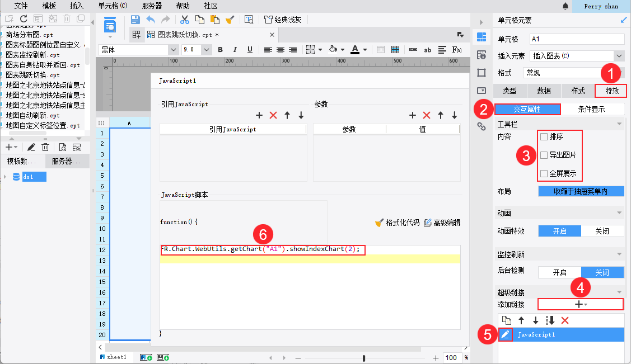The image size is (631, 364).
Task: Set background detection to 关闭
Action: pyautogui.click(x=602, y=272)
